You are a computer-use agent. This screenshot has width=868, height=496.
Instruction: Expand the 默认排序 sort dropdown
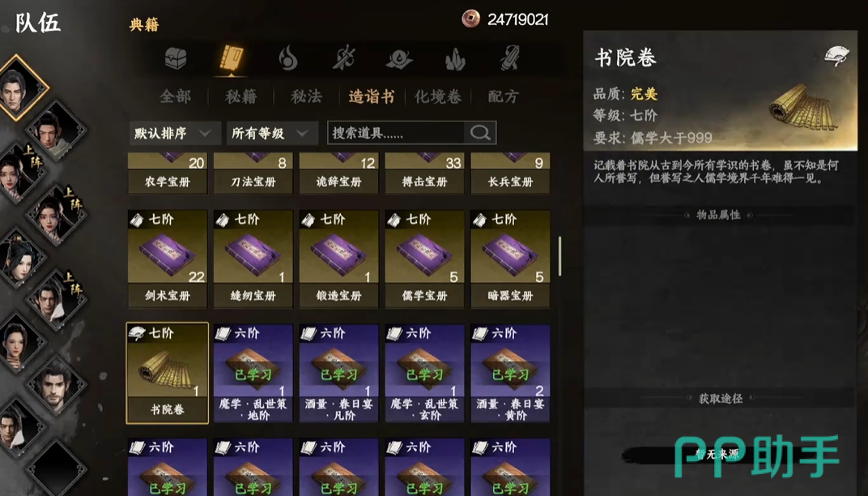point(174,133)
